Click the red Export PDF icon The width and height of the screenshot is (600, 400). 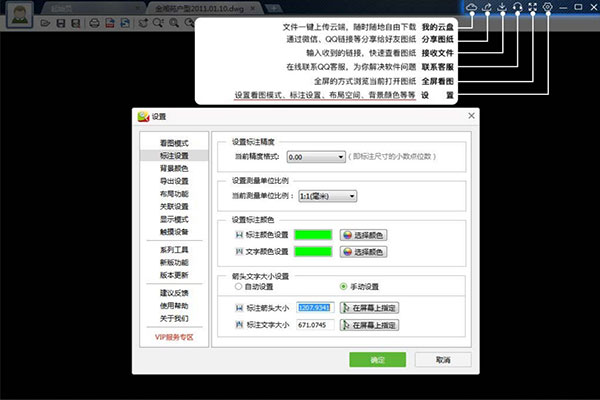[x=110, y=23]
